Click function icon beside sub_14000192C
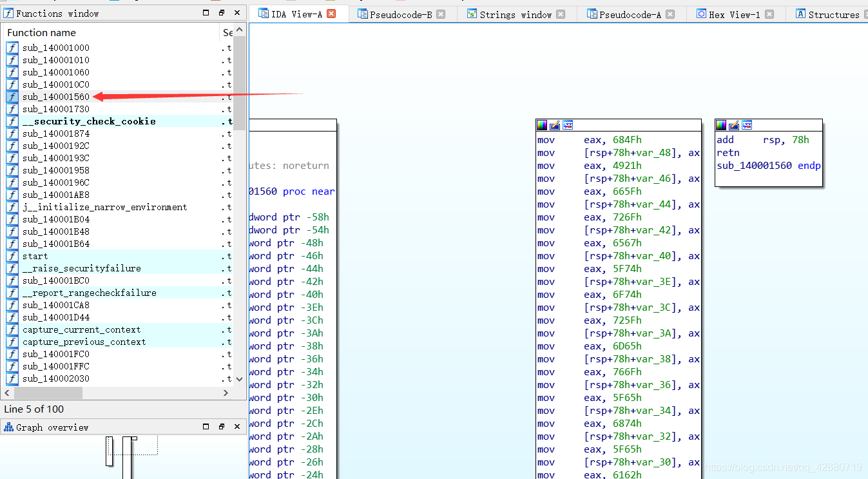This screenshot has height=479, width=868. (x=12, y=146)
